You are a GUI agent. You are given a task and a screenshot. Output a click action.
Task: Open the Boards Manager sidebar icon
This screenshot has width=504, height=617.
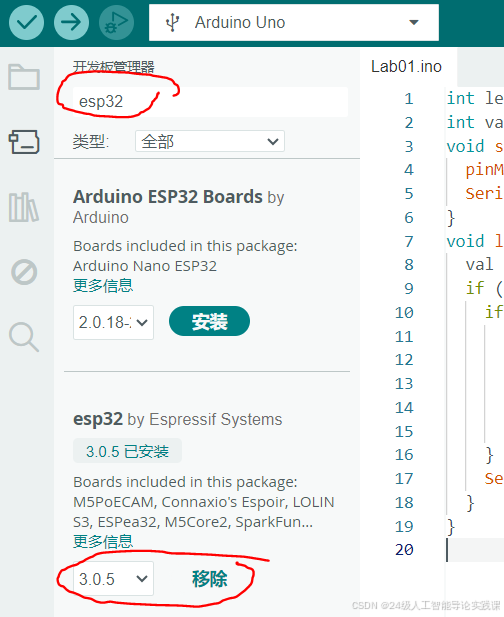coord(24,142)
